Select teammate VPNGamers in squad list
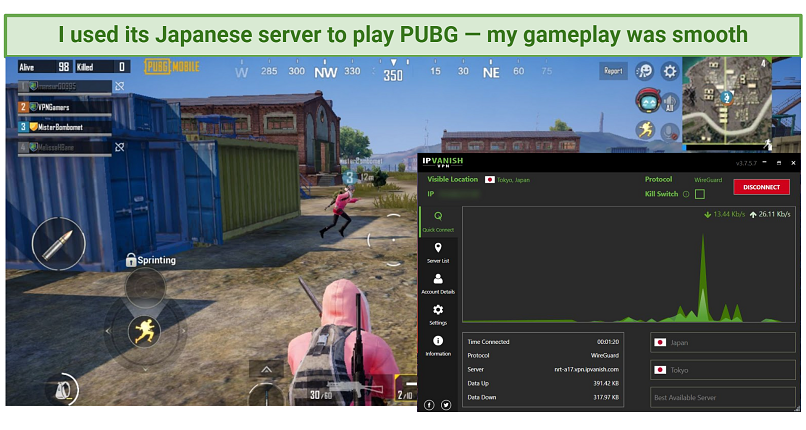The height and width of the screenshot is (430, 806). (x=65, y=107)
